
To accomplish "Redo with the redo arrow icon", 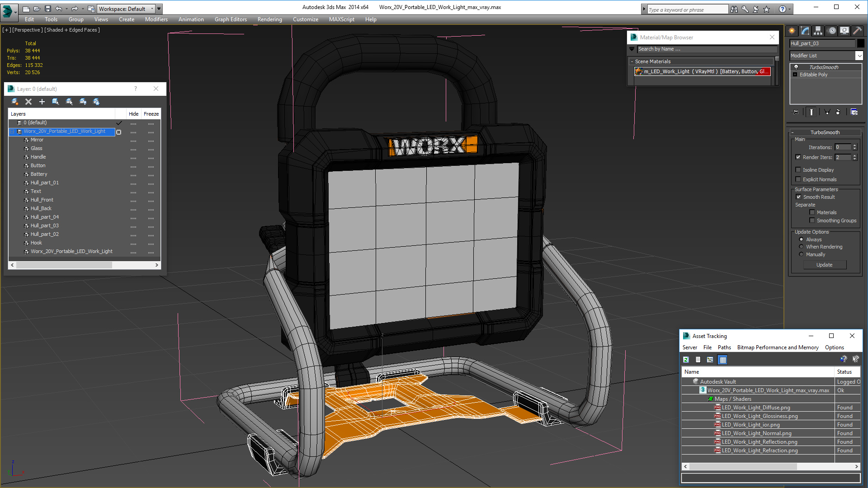I will [x=75, y=9].
